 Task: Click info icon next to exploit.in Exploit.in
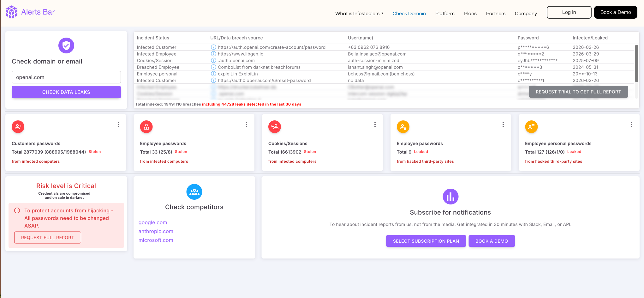click(213, 74)
